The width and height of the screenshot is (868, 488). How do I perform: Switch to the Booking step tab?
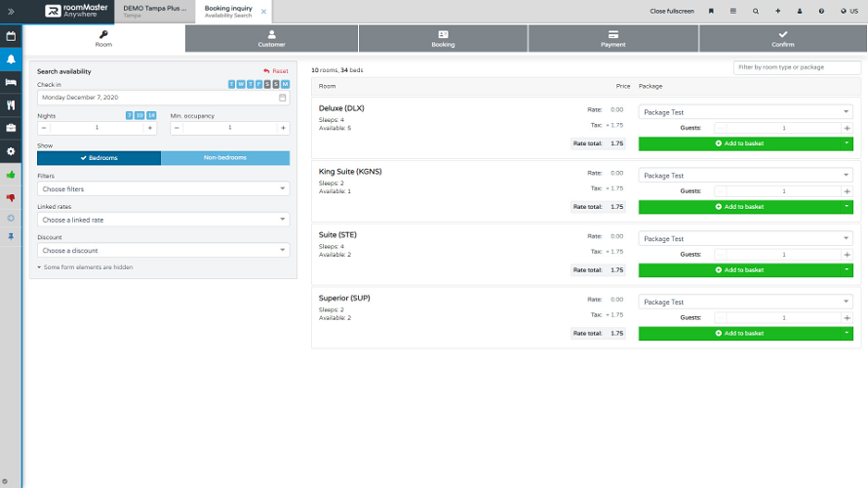443,39
